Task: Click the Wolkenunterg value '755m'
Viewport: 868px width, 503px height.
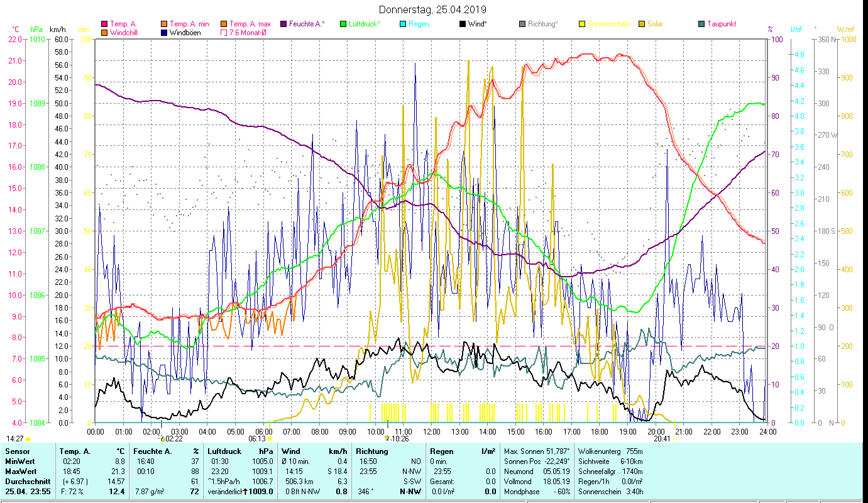Action: (x=634, y=451)
